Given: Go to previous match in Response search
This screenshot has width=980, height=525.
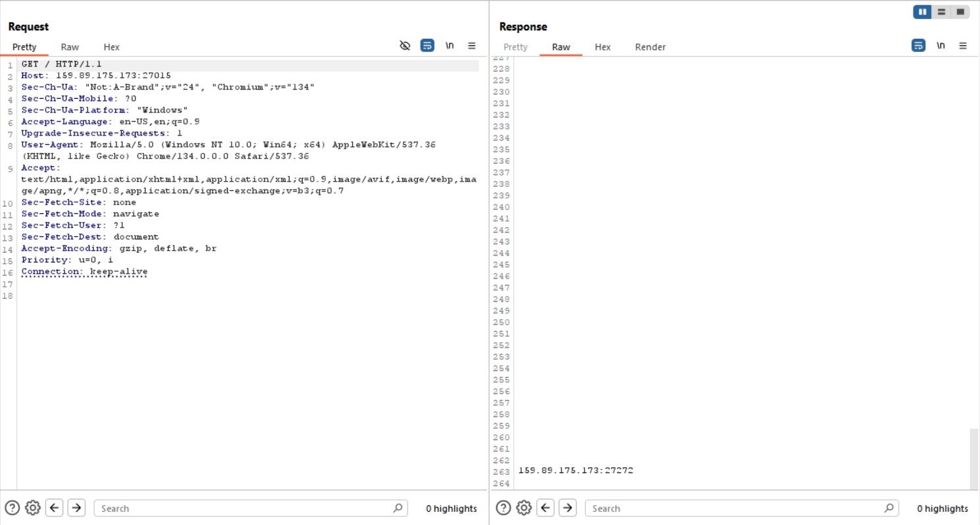Looking at the screenshot, I should coord(546,508).
